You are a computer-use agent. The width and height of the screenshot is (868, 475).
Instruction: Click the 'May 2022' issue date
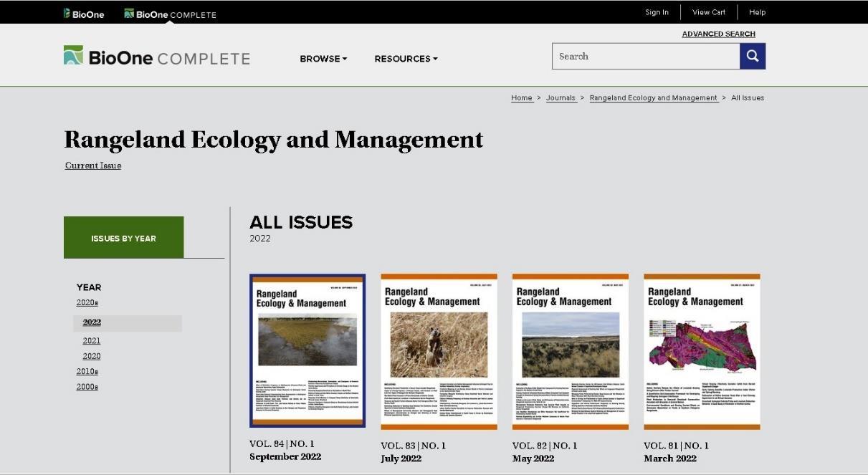[533, 459]
